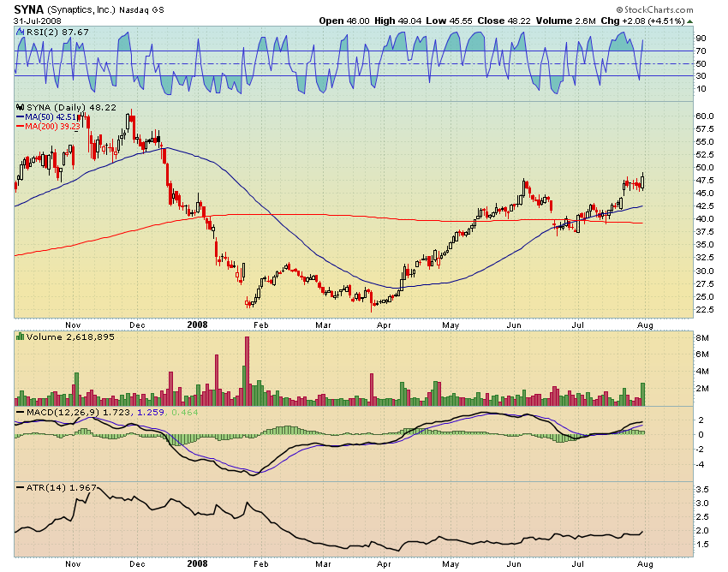
Task: Click the RSI indicator icon beside RSI(2)
Action: pyautogui.click(x=20, y=32)
